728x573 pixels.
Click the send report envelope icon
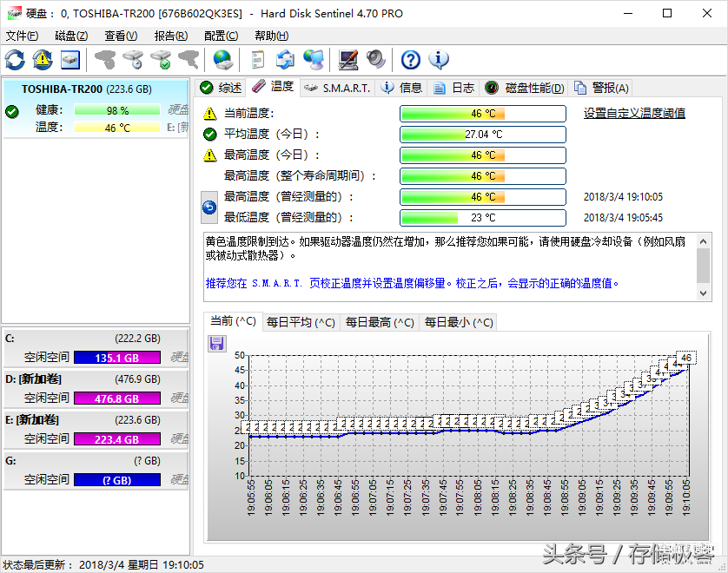pos(285,60)
